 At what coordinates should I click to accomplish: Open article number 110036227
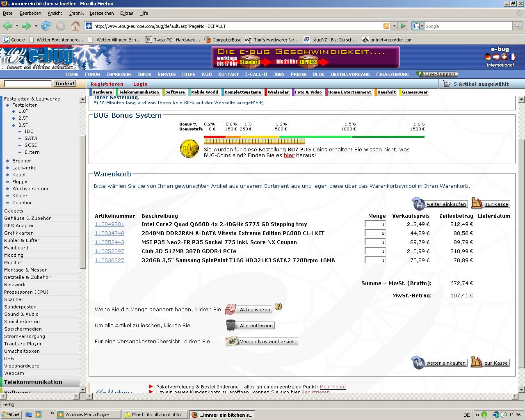point(110,260)
